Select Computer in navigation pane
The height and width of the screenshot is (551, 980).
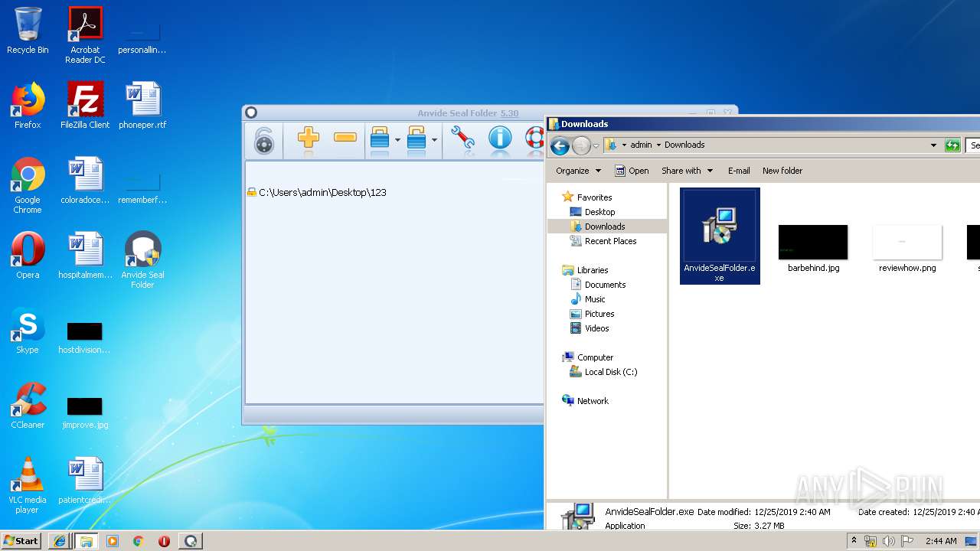(x=587, y=357)
